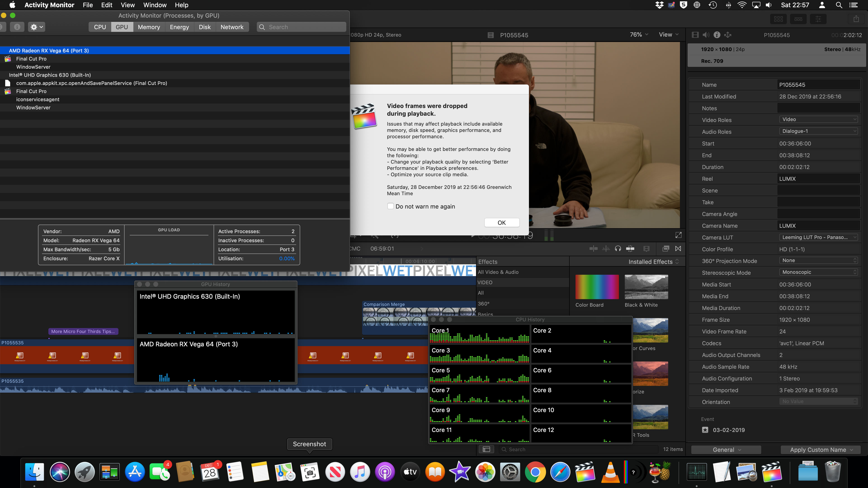The height and width of the screenshot is (488, 868).
Task: Click the Apply Custom Name button
Action: (821, 450)
